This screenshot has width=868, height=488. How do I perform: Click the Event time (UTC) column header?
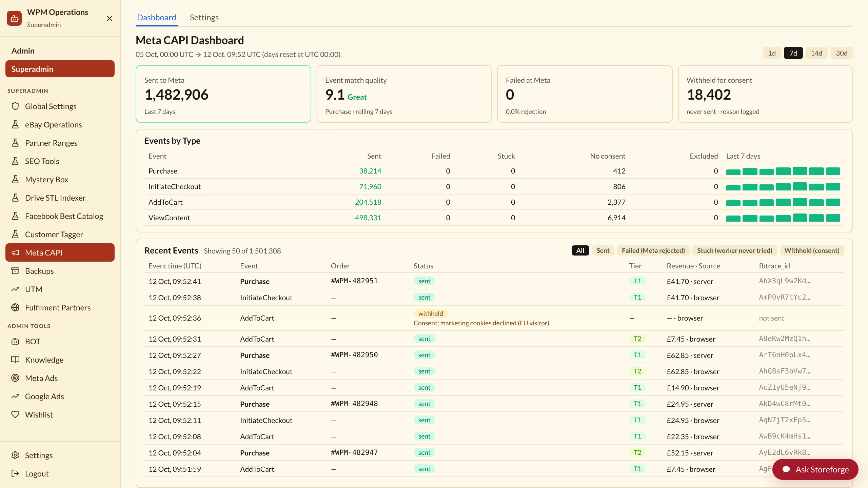175,266
